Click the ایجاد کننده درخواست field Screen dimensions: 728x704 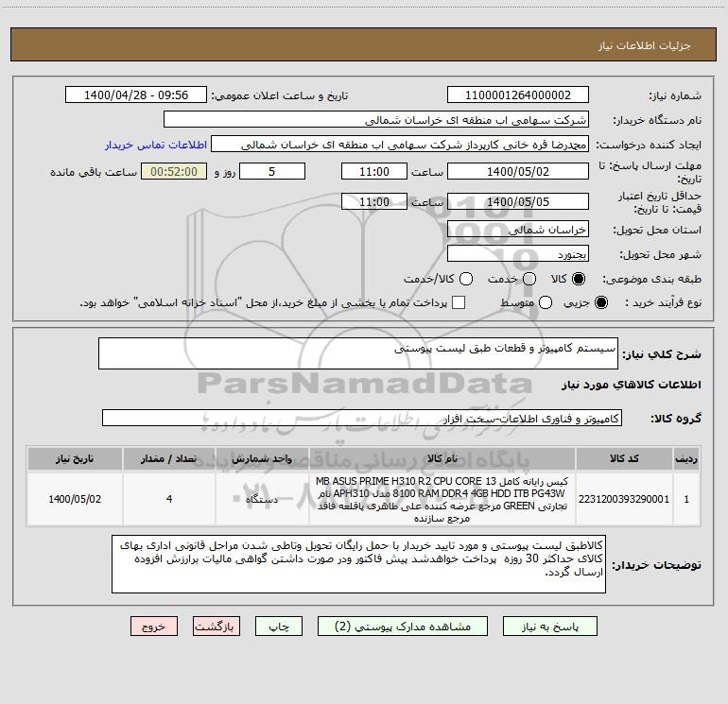[400, 145]
